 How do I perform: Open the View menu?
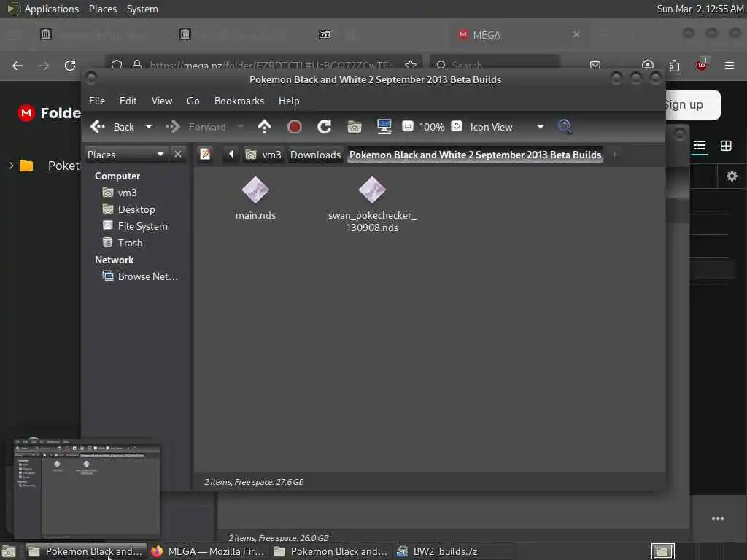162,101
